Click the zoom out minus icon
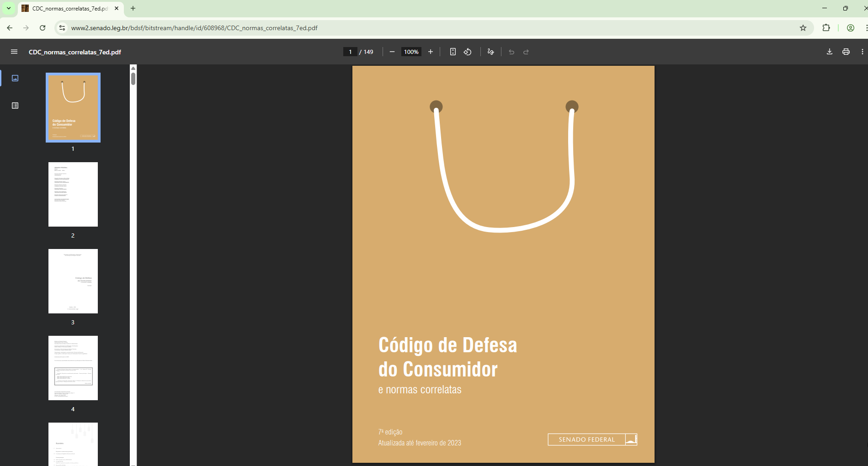The height and width of the screenshot is (466, 868). [x=392, y=52]
